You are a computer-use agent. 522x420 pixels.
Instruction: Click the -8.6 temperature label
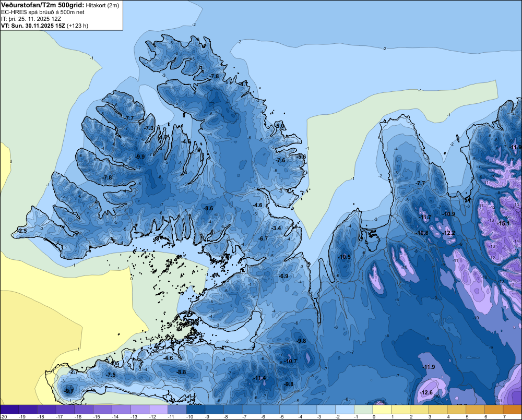208,208
